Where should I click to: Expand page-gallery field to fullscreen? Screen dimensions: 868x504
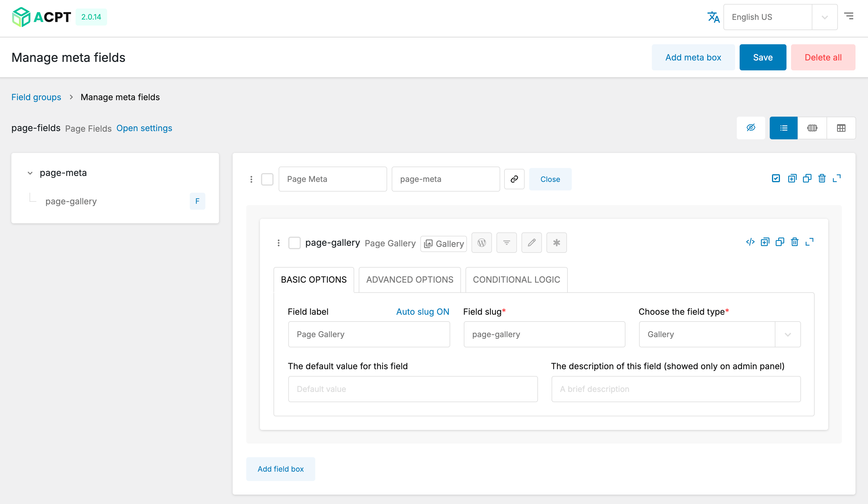[809, 242]
